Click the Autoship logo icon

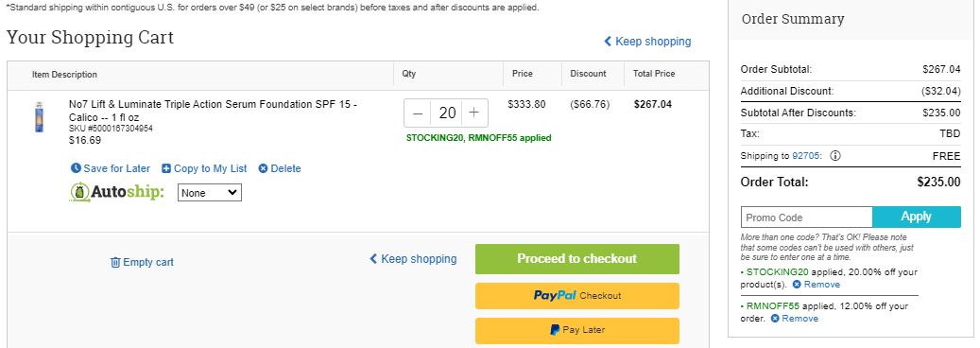[x=78, y=192]
